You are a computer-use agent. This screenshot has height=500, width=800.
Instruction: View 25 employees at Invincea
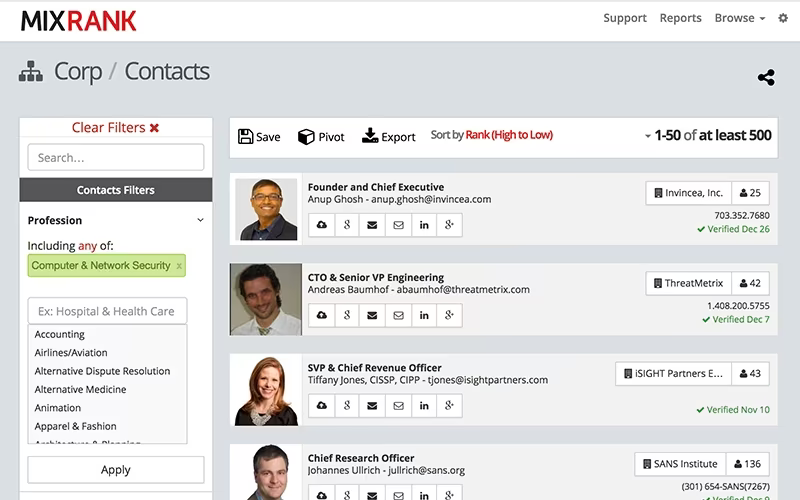click(750, 193)
